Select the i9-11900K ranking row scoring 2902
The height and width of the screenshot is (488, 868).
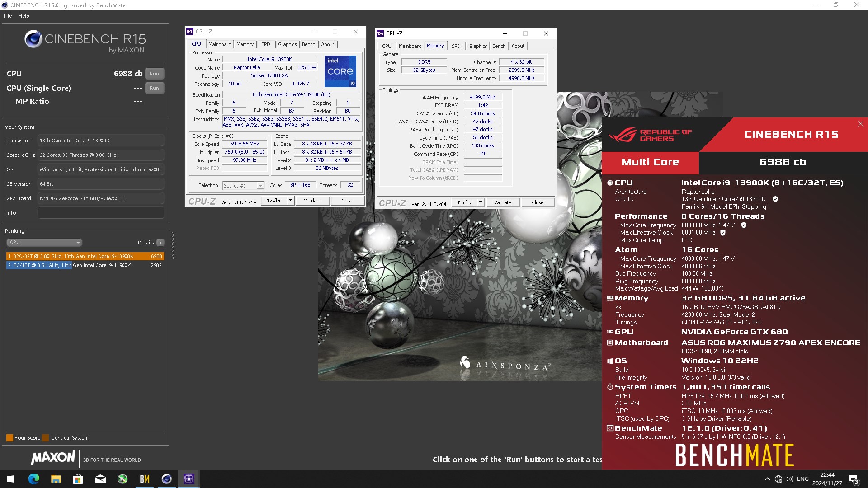point(85,265)
